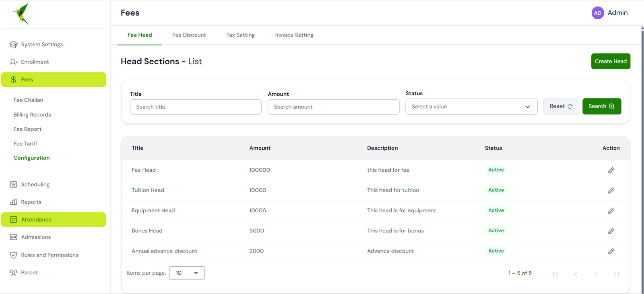This screenshot has width=644, height=294.
Task: Go to previous page arrow
Action: coord(576,274)
